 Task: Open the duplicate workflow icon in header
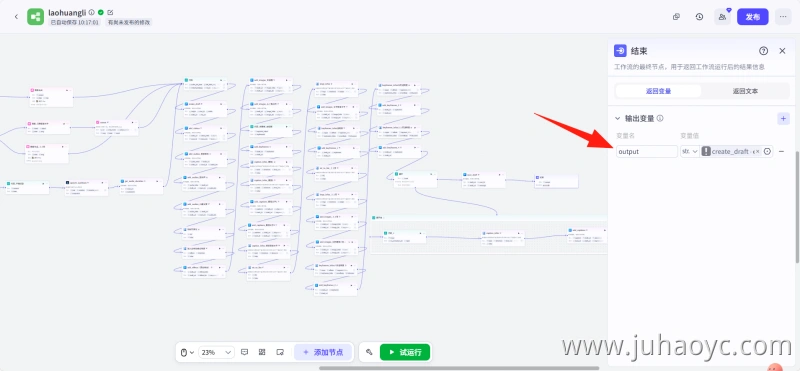tap(676, 17)
